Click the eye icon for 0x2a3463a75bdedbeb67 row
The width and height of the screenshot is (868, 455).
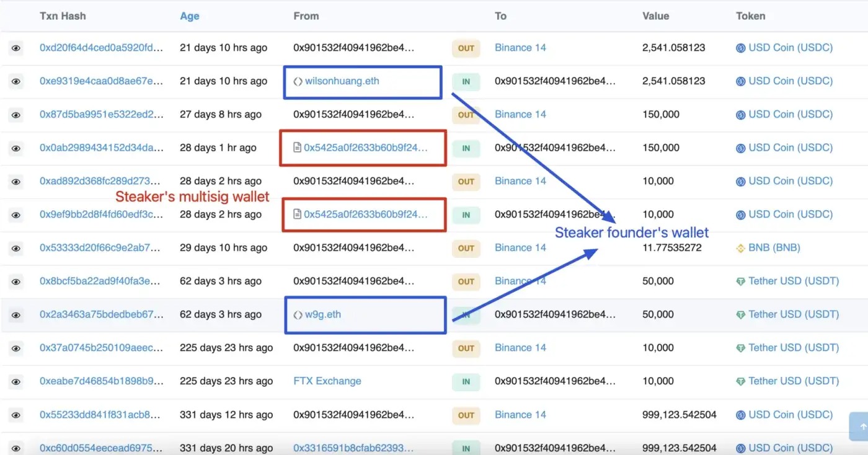[16, 315]
